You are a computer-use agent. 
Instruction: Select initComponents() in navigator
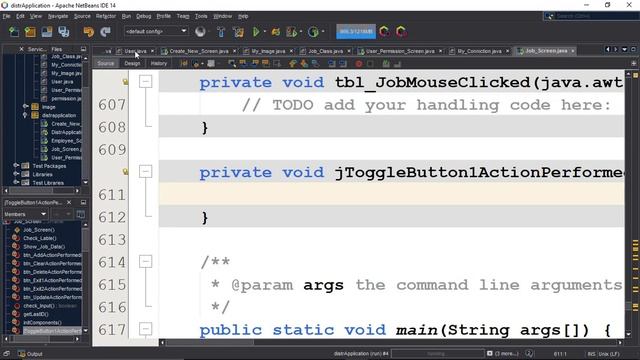click(42, 322)
